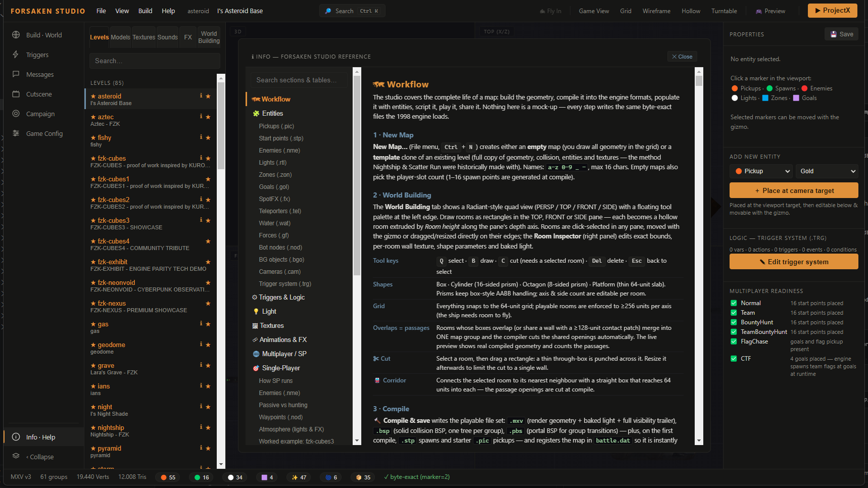
Task: Click the scissors icon beside Cut
Action: pyautogui.click(x=376, y=359)
